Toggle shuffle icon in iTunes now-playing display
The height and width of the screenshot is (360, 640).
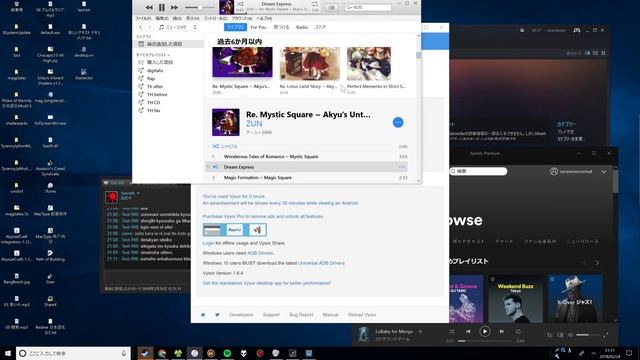pyautogui.click(x=240, y=4)
